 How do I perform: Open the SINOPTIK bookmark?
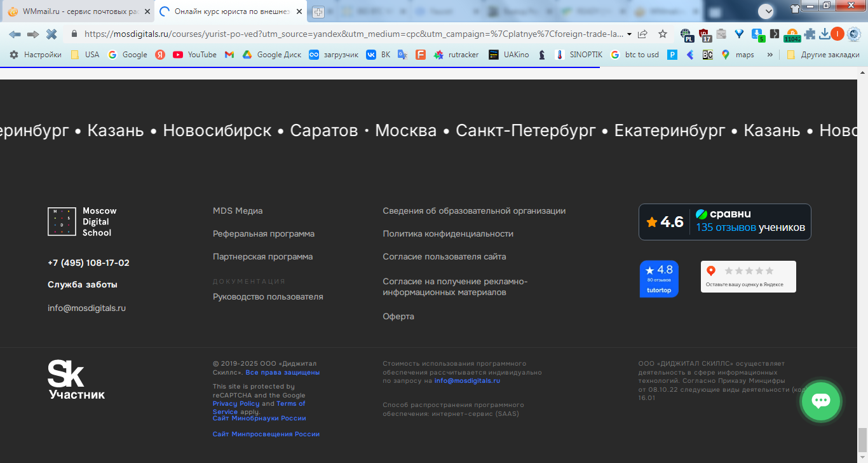(x=579, y=55)
